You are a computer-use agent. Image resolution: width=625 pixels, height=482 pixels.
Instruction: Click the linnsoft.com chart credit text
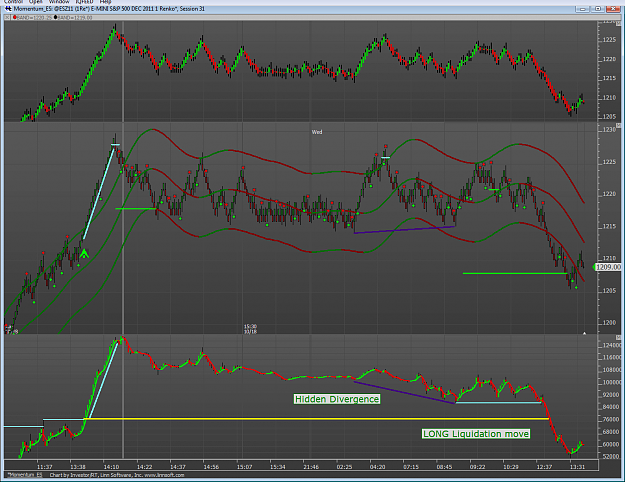point(116,475)
